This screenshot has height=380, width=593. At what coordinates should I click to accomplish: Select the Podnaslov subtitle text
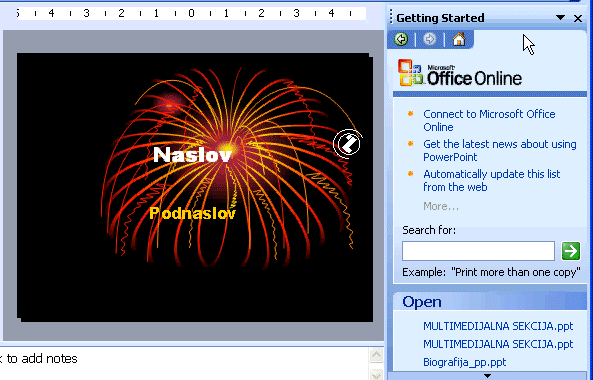coord(192,213)
